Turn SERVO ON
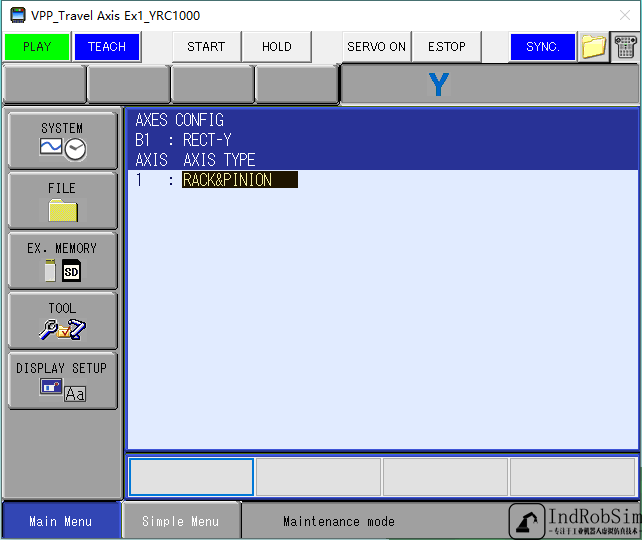This screenshot has height=540, width=642. (x=377, y=47)
